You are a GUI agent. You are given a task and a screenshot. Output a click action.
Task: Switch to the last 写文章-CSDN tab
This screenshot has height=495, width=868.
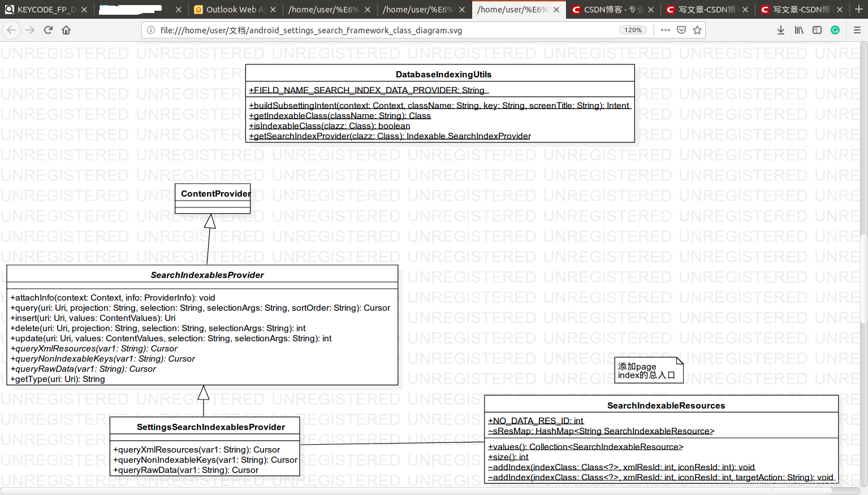(x=802, y=10)
